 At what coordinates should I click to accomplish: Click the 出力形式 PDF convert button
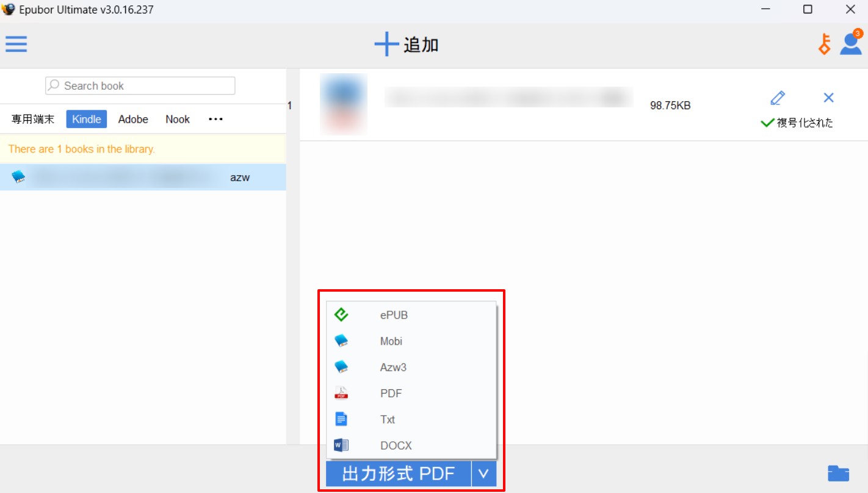(x=399, y=473)
